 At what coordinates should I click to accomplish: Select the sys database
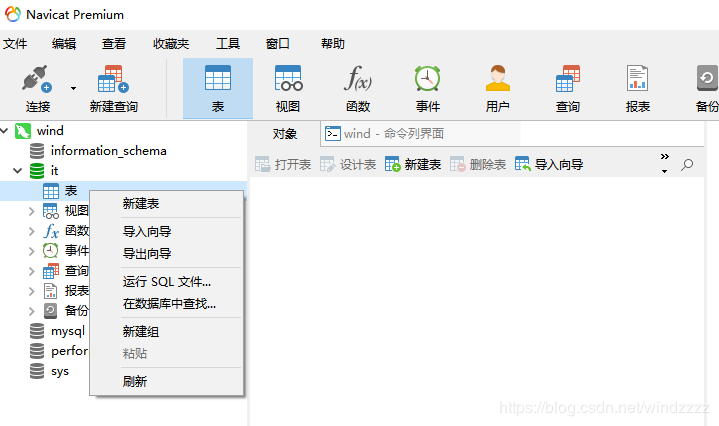click(60, 371)
